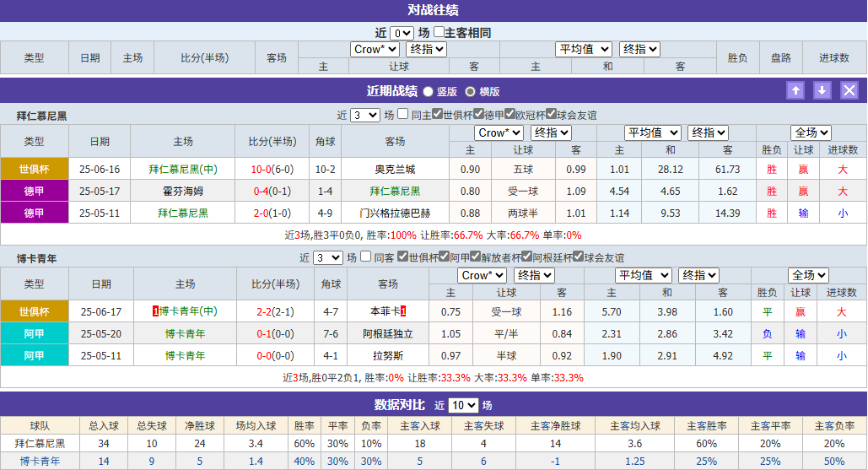
Task: Tick the 同客 checkbox for 博卡青年
Action: [366, 257]
